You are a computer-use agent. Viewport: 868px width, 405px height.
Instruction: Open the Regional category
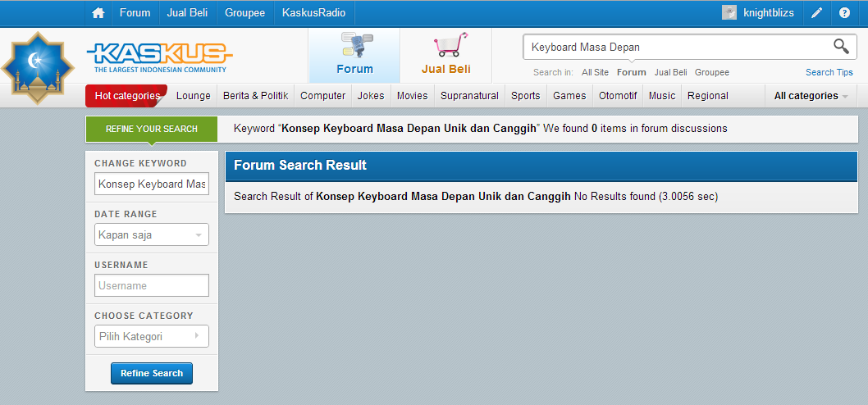[708, 96]
